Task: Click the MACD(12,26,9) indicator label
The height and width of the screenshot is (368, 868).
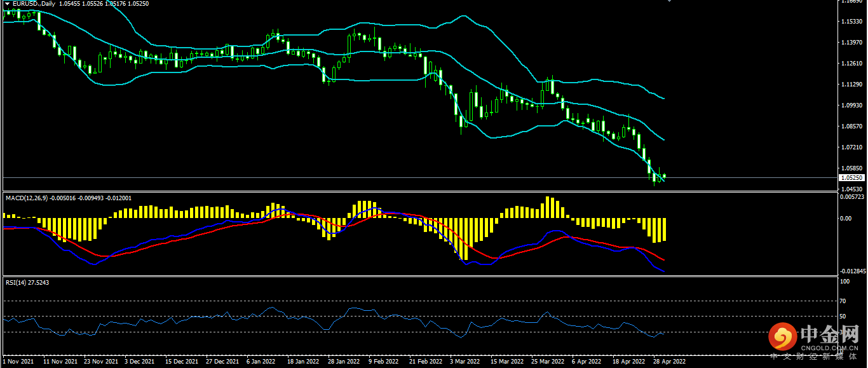Action: coord(27,198)
